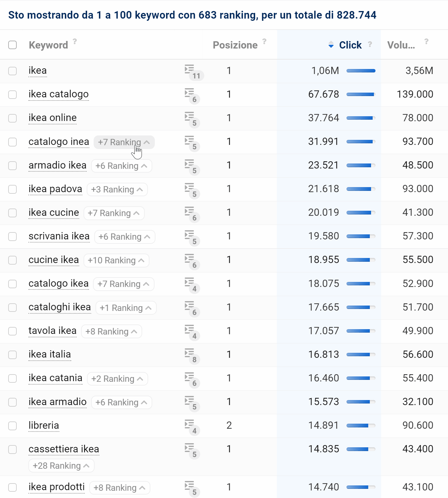Open the 'ikea' keyword link
Image resolution: width=448 pixels, height=498 pixels.
pyautogui.click(x=38, y=71)
